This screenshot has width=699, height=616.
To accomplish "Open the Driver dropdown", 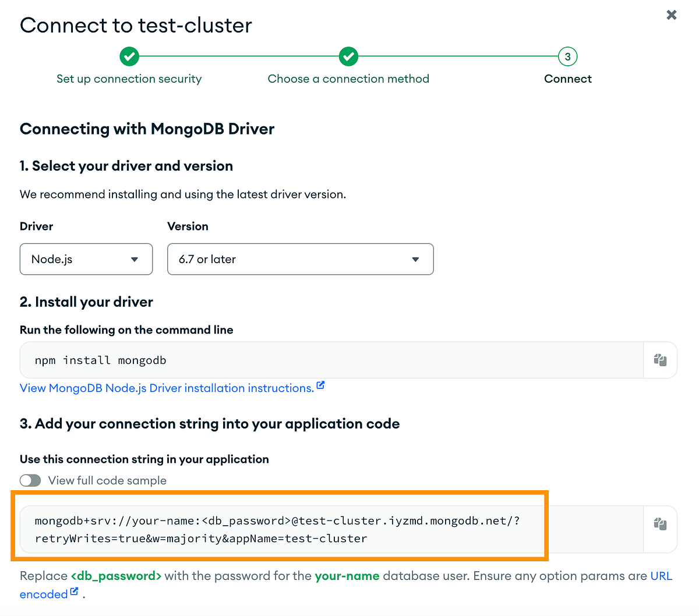I will 86,259.
